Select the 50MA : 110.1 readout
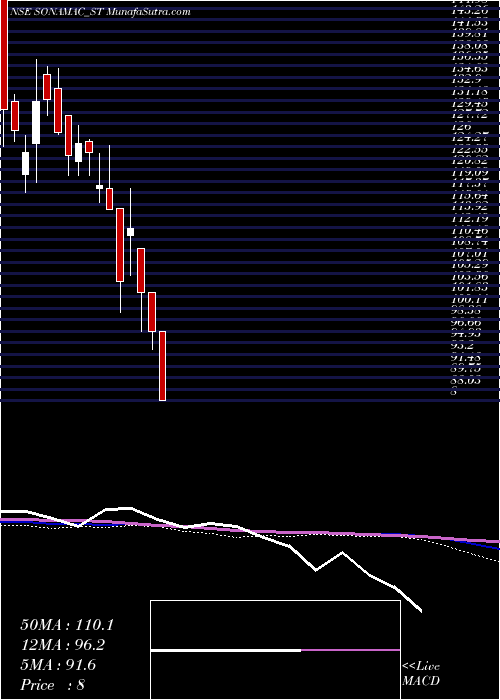Viewport: 500px width, 700px height. tap(67, 625)
